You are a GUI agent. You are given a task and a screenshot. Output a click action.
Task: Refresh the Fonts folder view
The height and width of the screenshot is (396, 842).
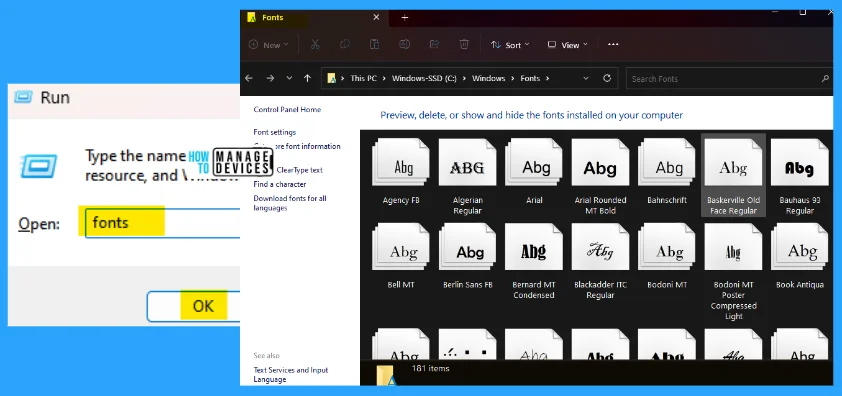coord(607,78)
